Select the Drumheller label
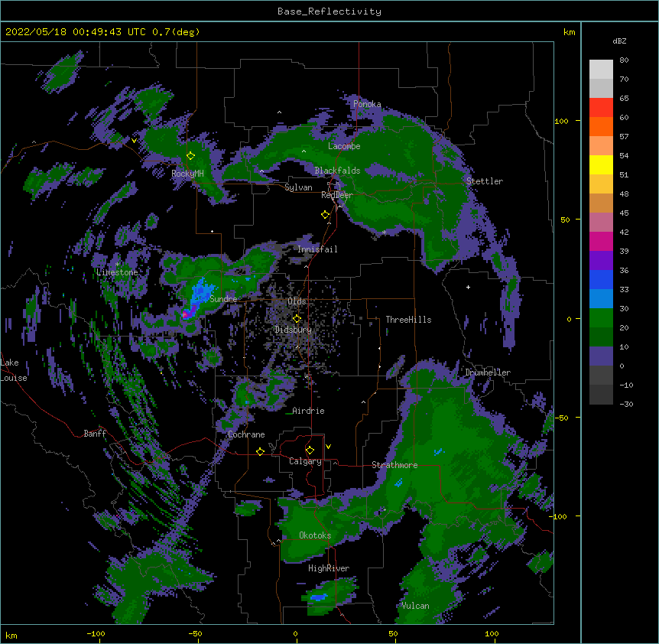The image size is (659, 644). (x=488, y=372)
